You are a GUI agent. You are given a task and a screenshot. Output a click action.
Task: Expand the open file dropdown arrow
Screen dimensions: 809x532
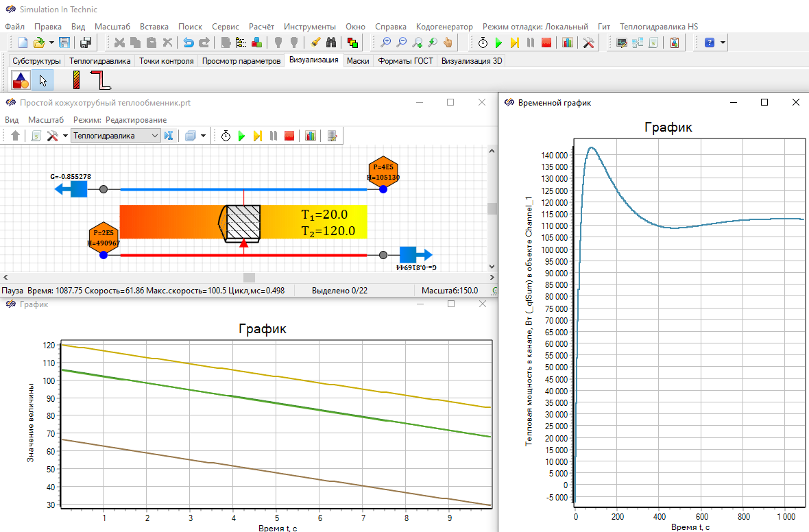pyautogui.click(x=51, y=43)
